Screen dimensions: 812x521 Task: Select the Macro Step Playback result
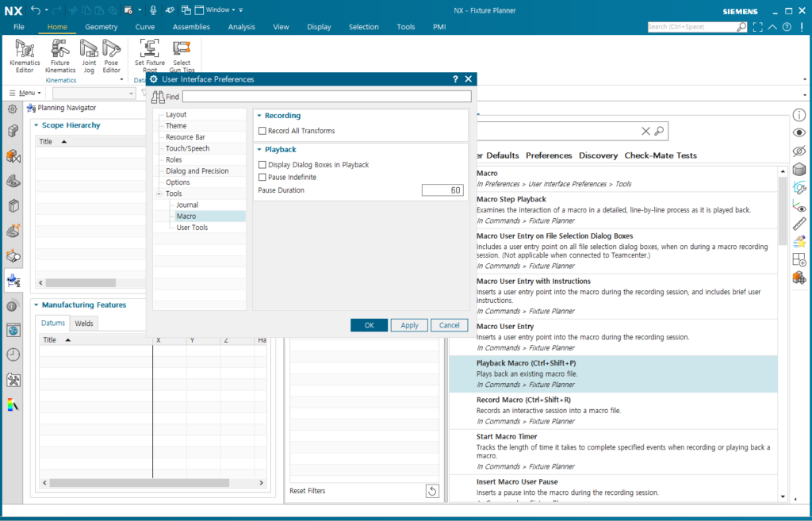pyautogui.click(x=613, y=210)
